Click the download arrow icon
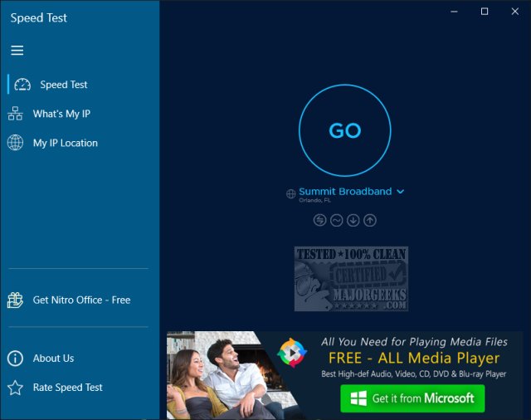531x420 pixels. coord(353,221)
